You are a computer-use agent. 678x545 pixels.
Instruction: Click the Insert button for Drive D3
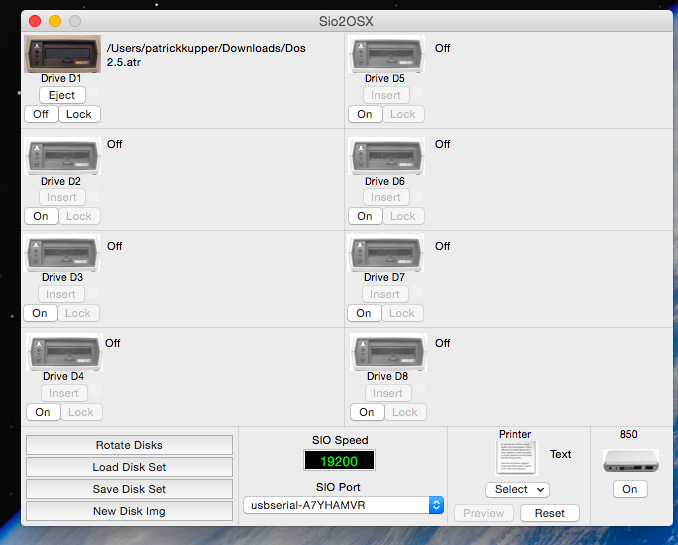coord(61,294)
